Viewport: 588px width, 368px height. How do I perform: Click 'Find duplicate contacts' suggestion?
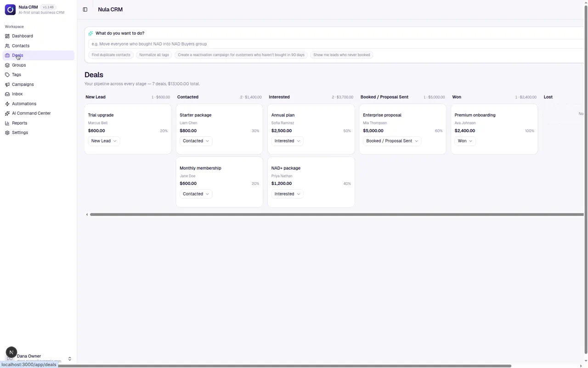tap(111, 55)
